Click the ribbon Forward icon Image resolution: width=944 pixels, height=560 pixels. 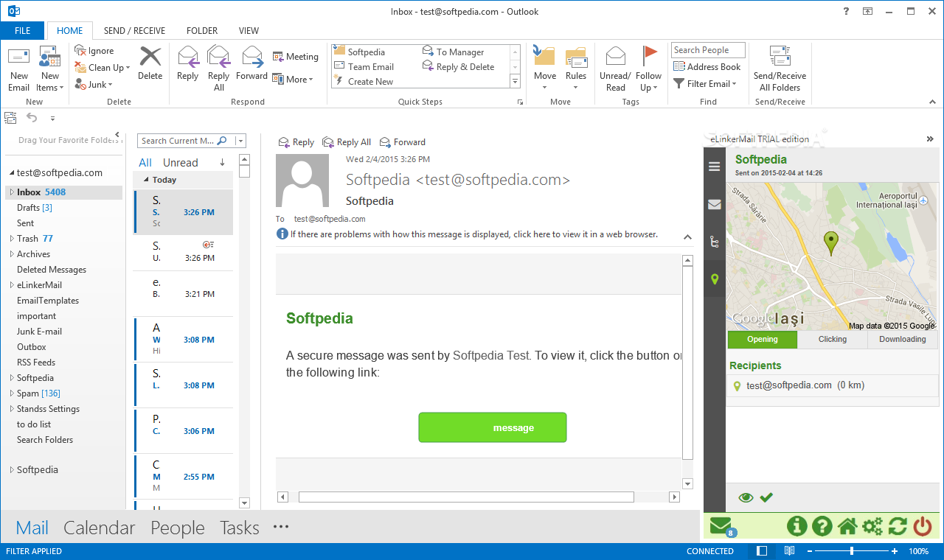point(252,63)
